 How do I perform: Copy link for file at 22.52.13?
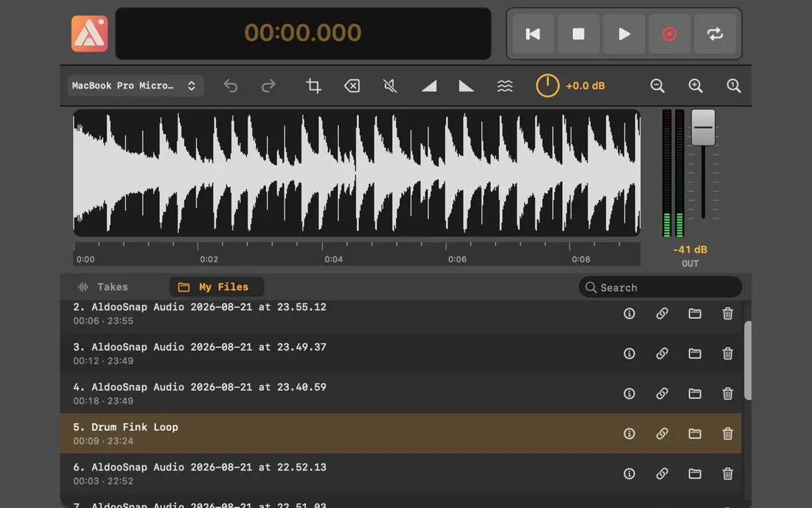click(662, 474)
